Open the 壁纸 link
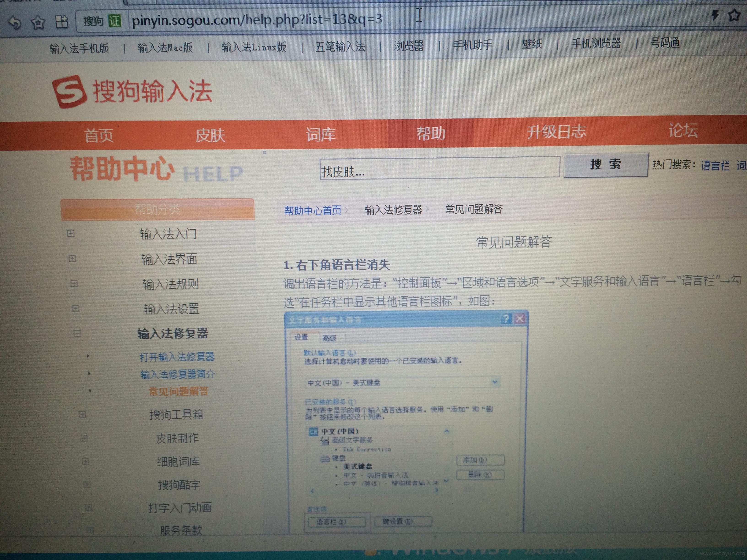Screen dimensions: 747x560 (532, 44)
